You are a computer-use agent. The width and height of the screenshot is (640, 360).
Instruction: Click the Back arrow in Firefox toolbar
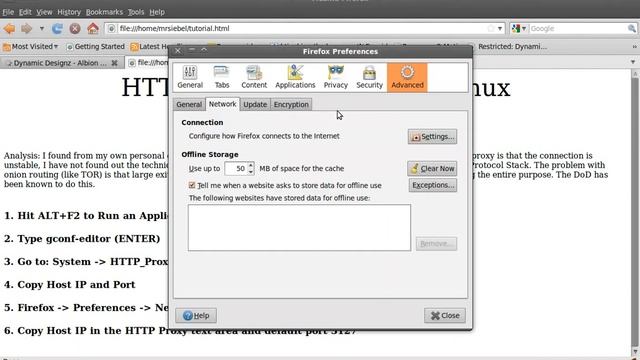click(9, 29)
